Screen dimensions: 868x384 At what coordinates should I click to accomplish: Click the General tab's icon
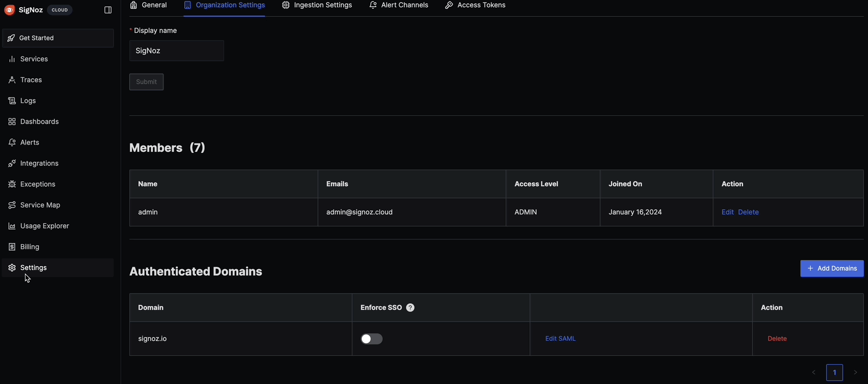point(134,5)
